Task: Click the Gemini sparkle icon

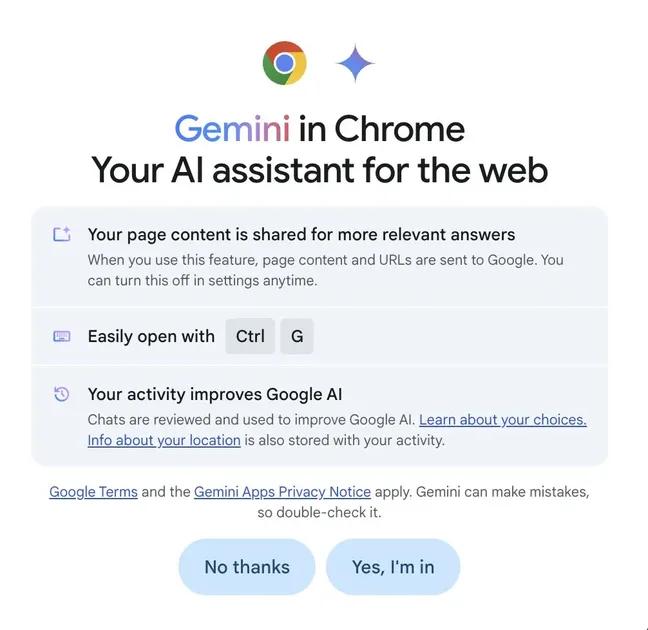Action: click(x=355, y=64)
